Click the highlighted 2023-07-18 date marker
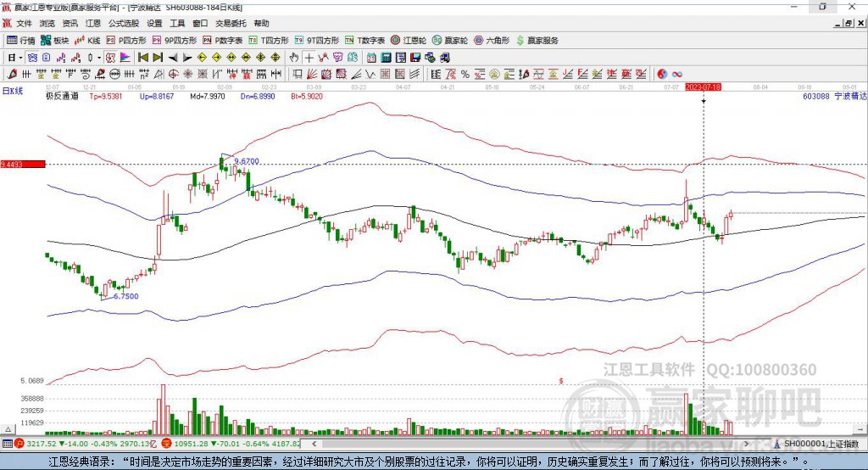 click(703, 87)
